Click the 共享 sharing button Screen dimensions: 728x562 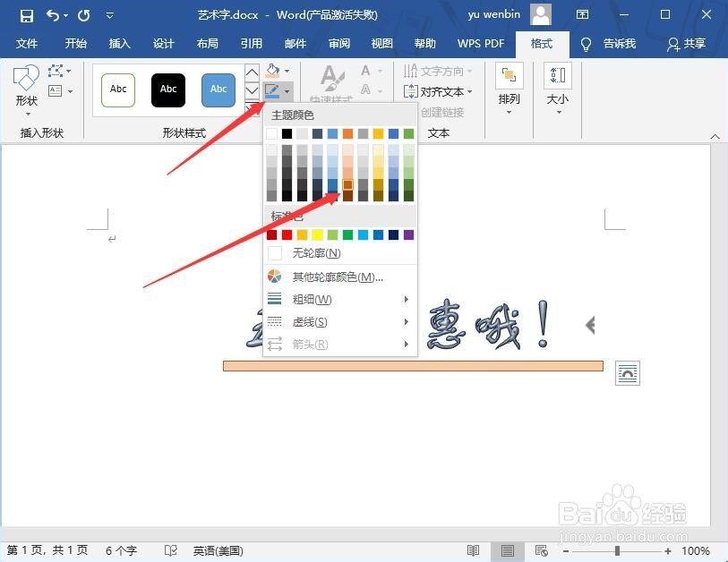[696, 44]
